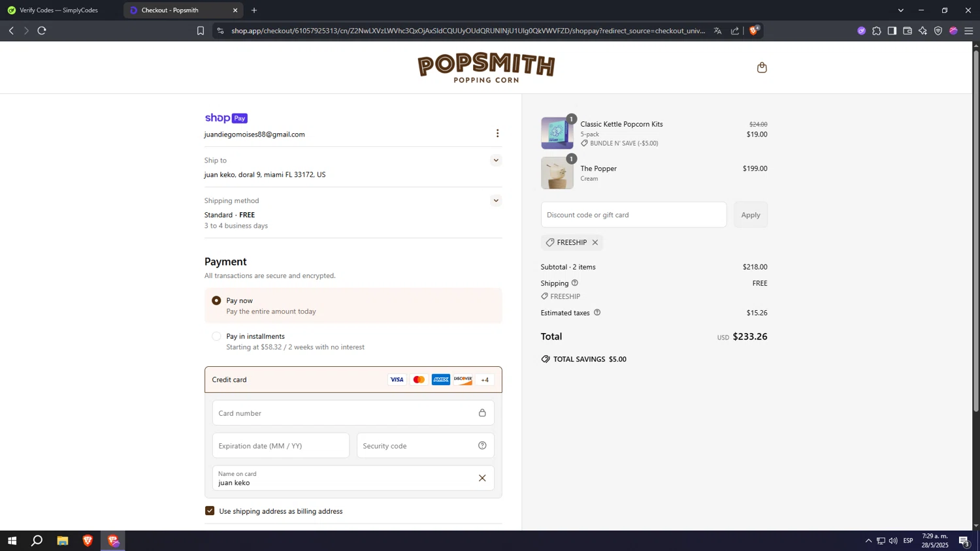Open the volume control in tray

[893, 541]
